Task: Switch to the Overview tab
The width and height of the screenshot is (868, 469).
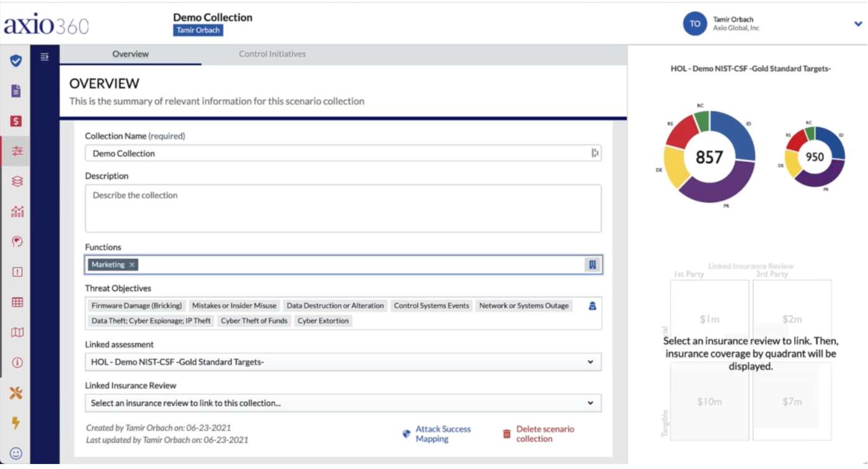Action: (x=130, y=54)
